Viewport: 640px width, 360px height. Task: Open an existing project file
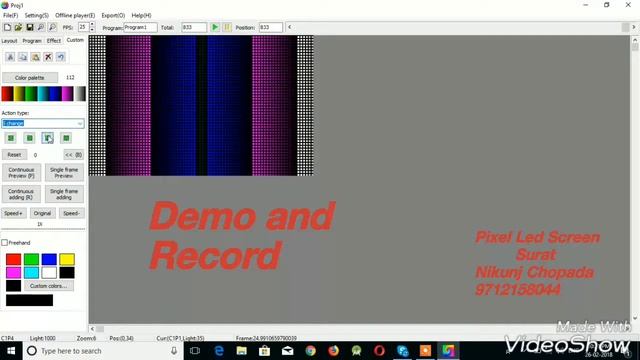point(18,27)
